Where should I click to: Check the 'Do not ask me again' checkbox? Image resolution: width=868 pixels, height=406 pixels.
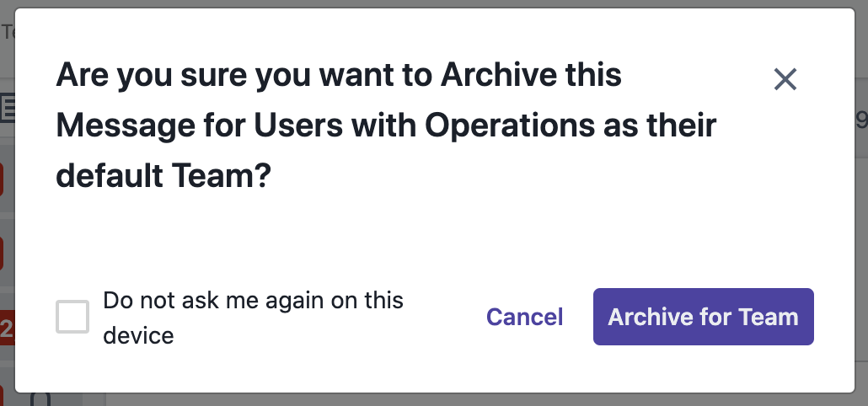pos(72,317)
